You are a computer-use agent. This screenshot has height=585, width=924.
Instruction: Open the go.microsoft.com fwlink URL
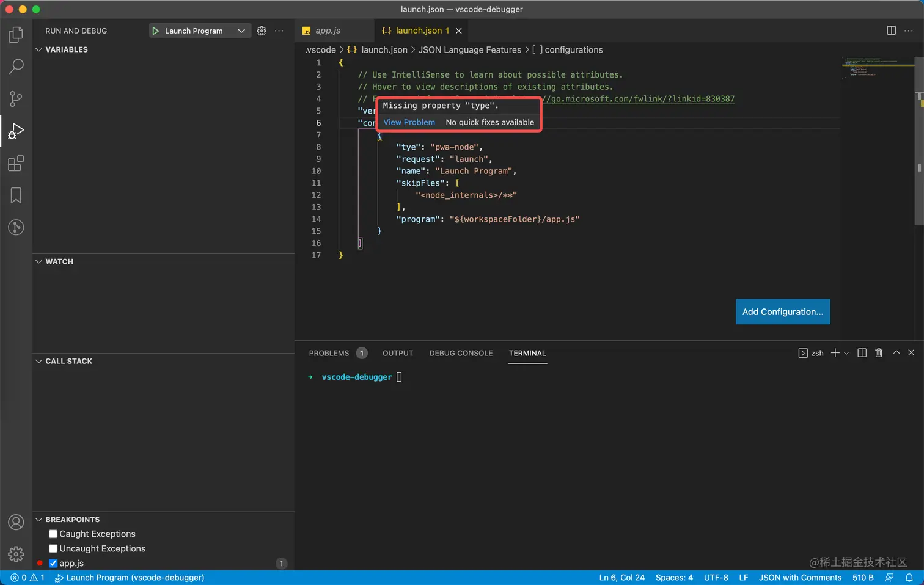coord(639,99)
